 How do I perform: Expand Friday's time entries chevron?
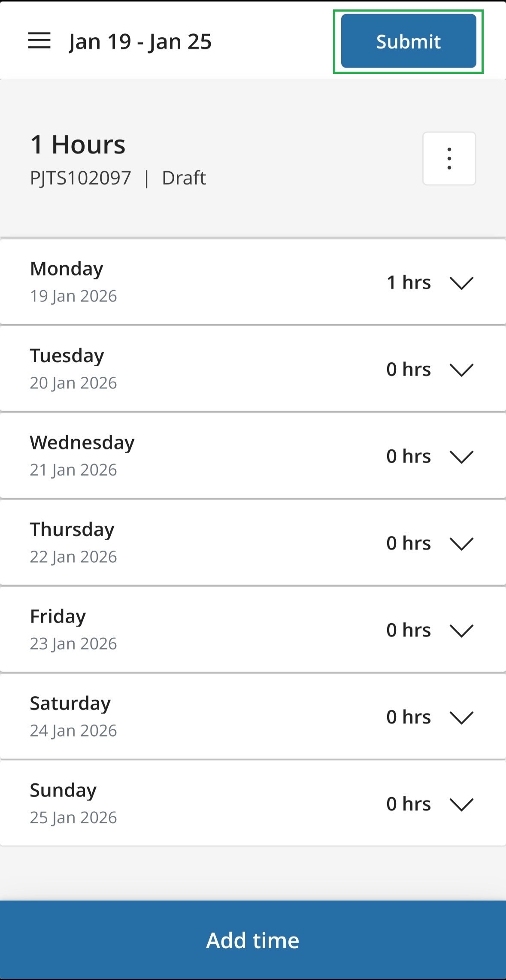tap(461, 630)
